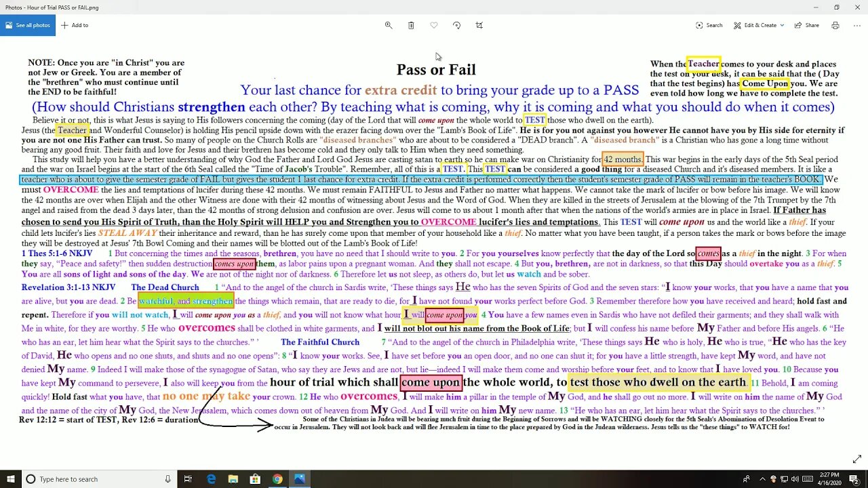Viewport: 868px width, 488px height.
Task: Open the See more (three dots) menu
Action: [x=856, y=25]
